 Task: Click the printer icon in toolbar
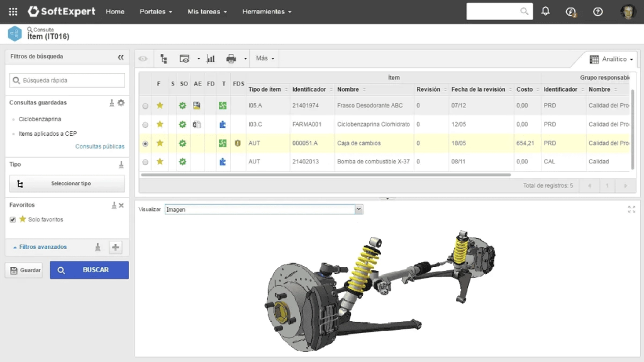pos(231,58)
